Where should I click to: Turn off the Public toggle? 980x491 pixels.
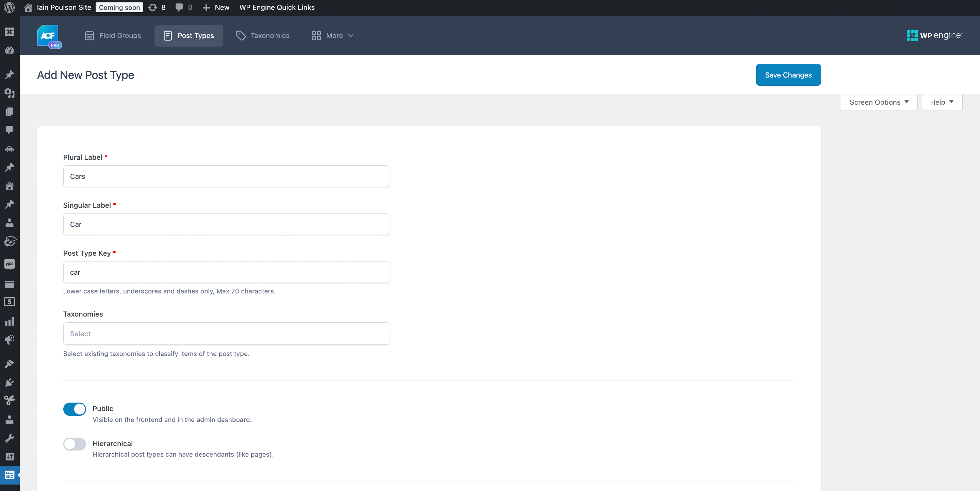coord(75,409)
